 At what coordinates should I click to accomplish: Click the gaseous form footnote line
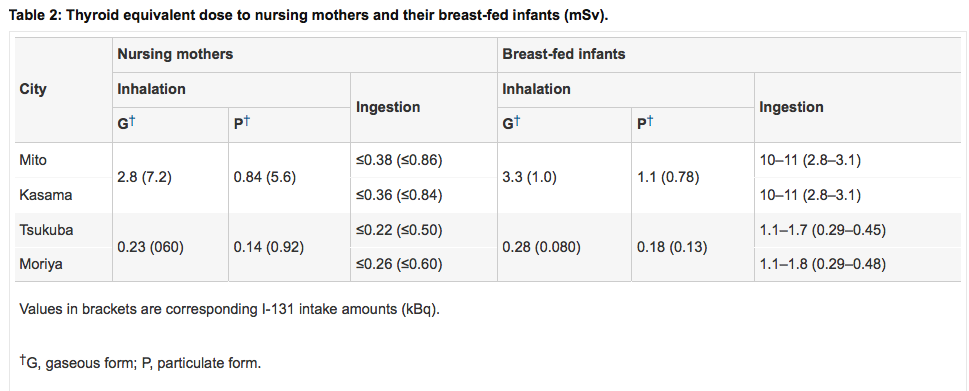tap(140, 362)
